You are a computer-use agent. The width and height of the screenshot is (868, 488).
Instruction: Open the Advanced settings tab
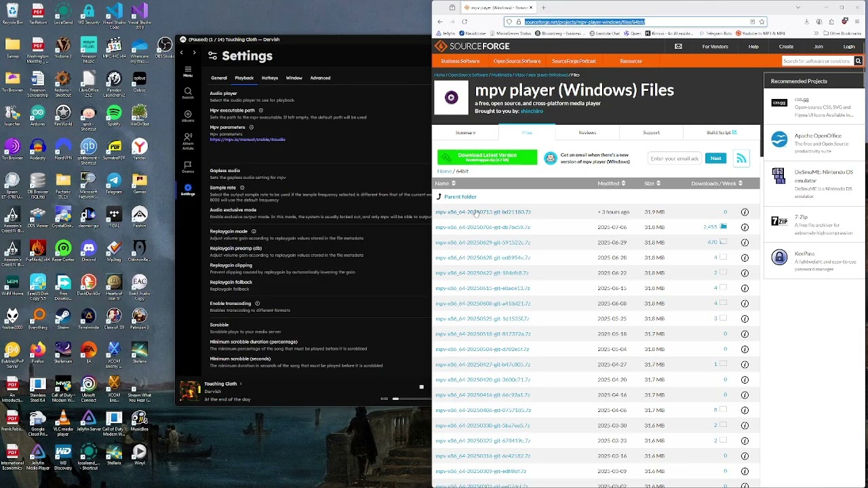pos(320,78)
